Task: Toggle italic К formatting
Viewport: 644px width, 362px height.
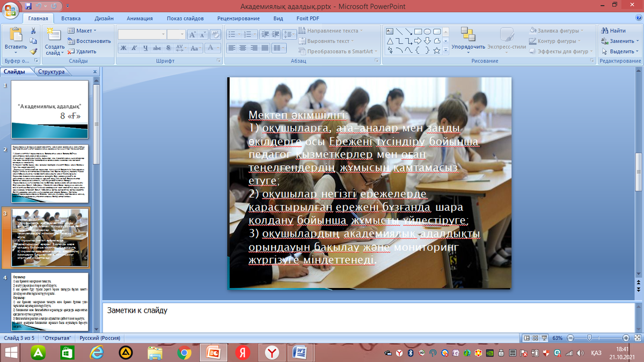Action: click(134, 48)
